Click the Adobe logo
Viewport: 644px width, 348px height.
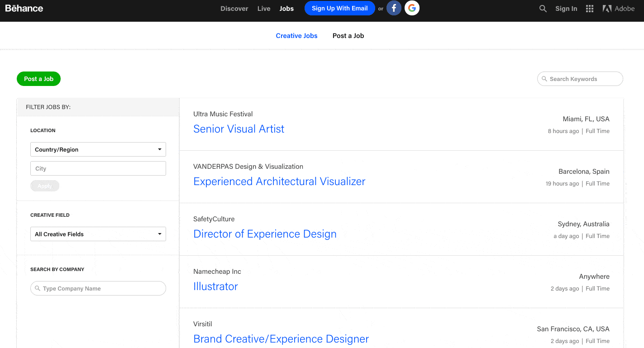click(x=618, y=9)
